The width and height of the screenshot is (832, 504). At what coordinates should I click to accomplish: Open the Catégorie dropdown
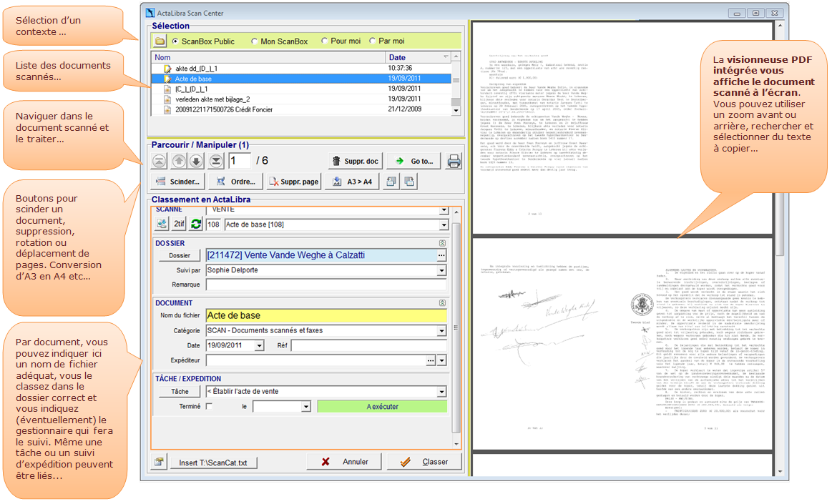(x=441, y=331)
